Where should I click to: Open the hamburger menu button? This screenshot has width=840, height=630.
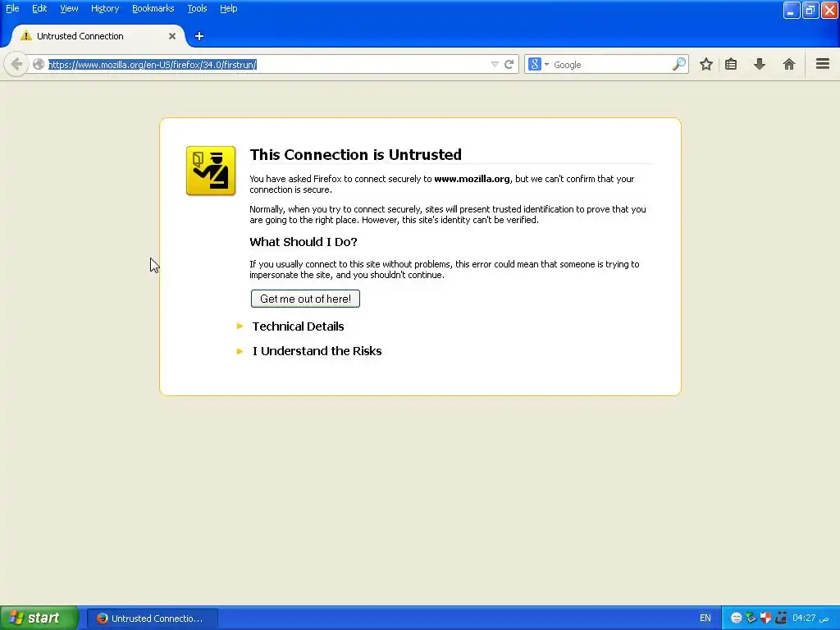coord(823,64)
